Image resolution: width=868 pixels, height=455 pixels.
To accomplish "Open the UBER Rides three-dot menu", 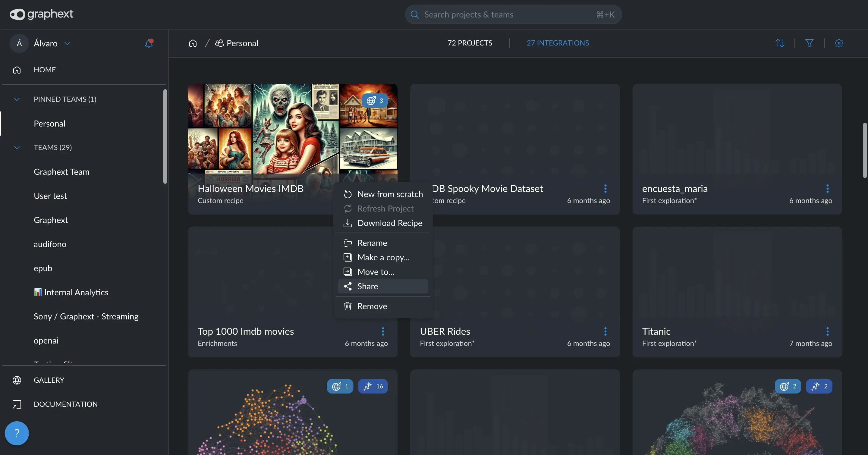I will pos(605,331).
